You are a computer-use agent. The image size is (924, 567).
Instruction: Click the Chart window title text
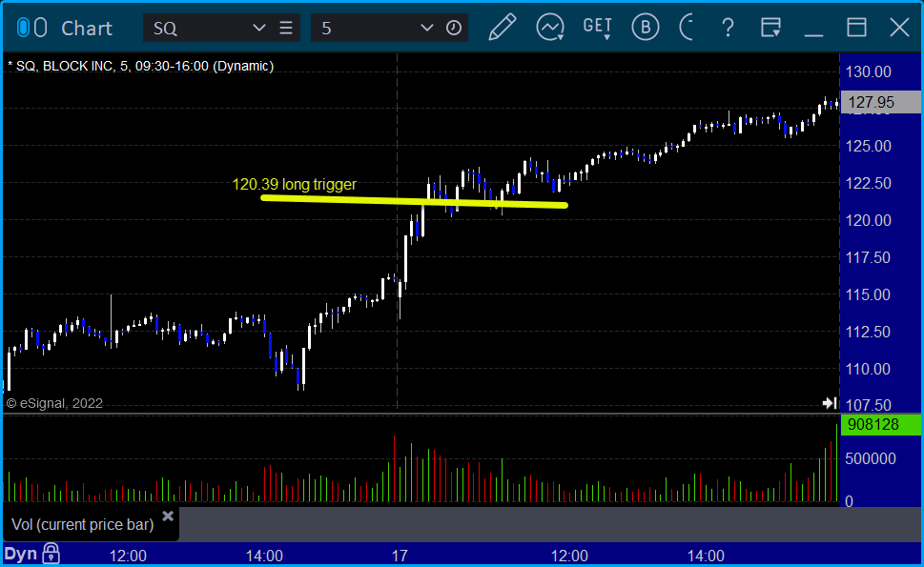(87, 29)
